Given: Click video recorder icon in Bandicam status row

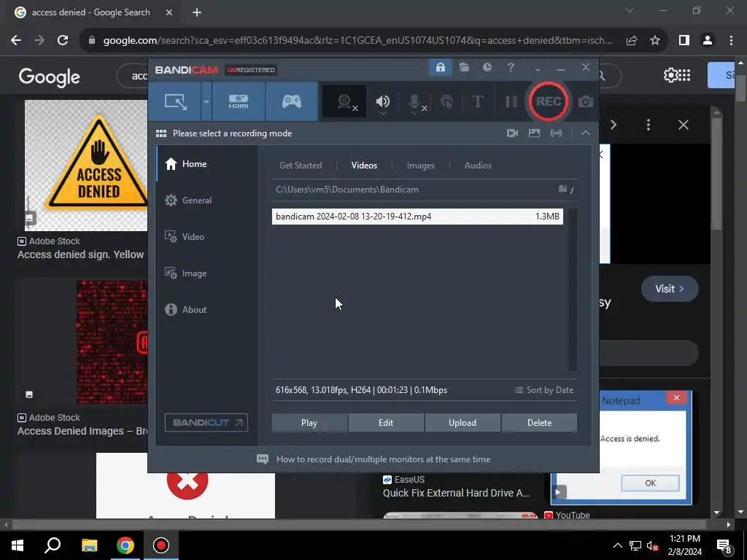Looking at the screenshot, I should click(x=512, y=133).
